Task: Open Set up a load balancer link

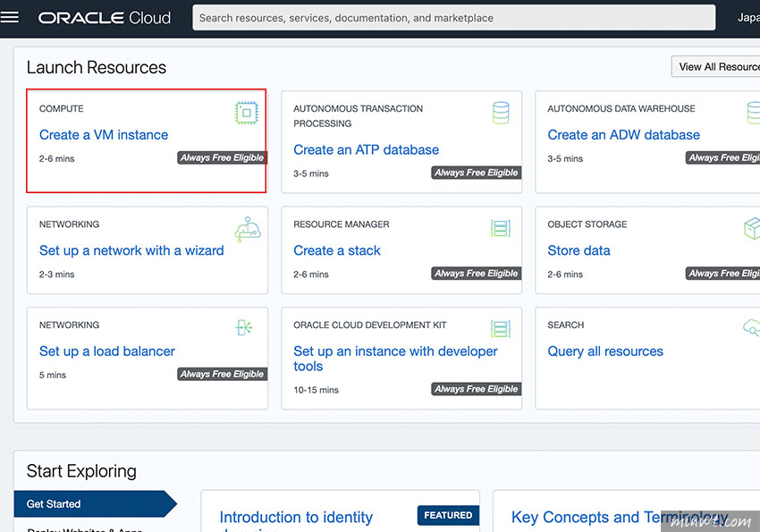Action: point(107,351)
